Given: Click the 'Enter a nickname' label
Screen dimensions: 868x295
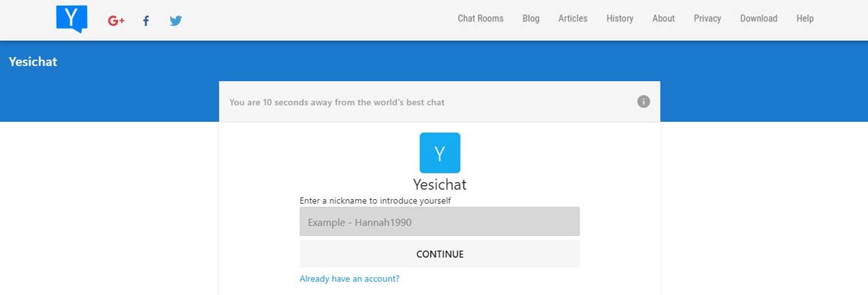Looking at the screenshot, I should [375, 201].
